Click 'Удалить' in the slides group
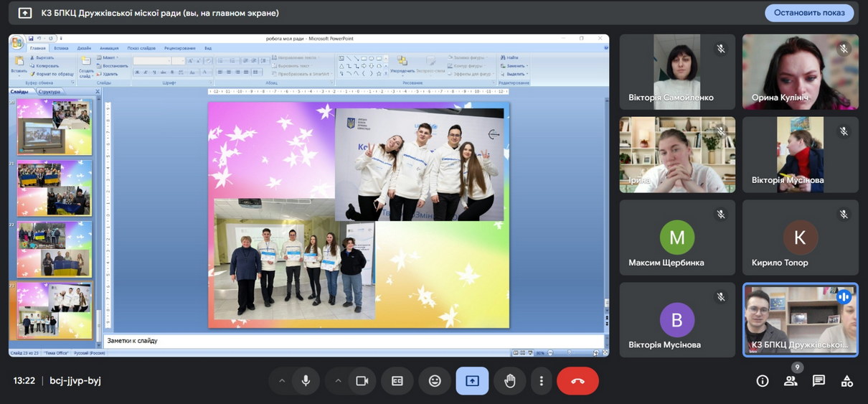The height and width of the screenshot is (404, 868). (108, 73)
